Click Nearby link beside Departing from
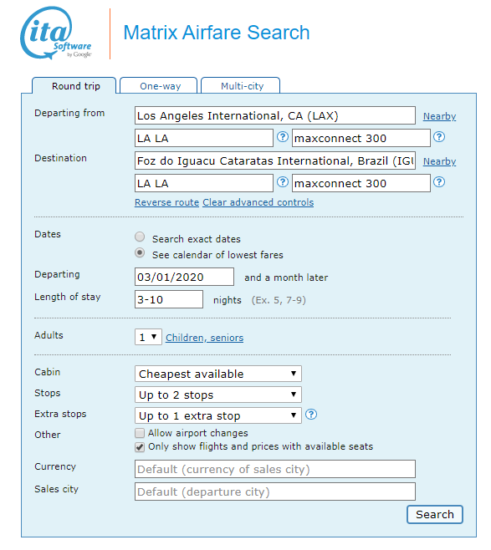The height and width of the screenshot is (550, 491). (439, 116)
